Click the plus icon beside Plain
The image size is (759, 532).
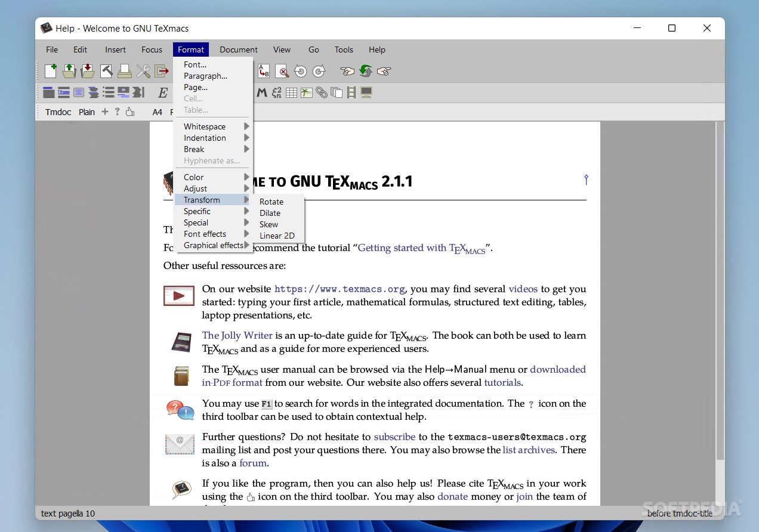105,112
